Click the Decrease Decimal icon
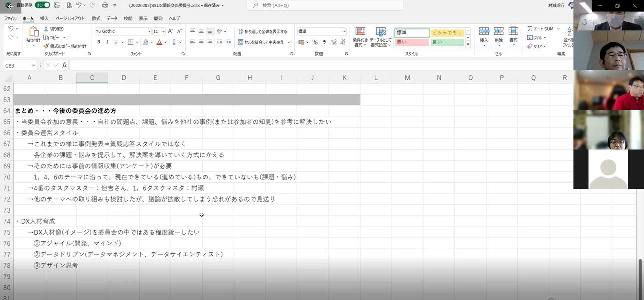Viewport: 644px width, 300px height. pos(342,42)
